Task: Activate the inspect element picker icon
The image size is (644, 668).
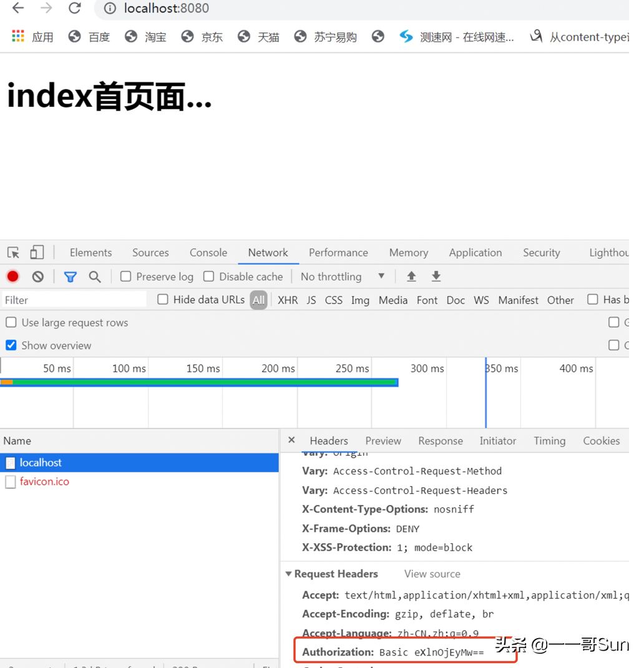Action: click(13, 253)
